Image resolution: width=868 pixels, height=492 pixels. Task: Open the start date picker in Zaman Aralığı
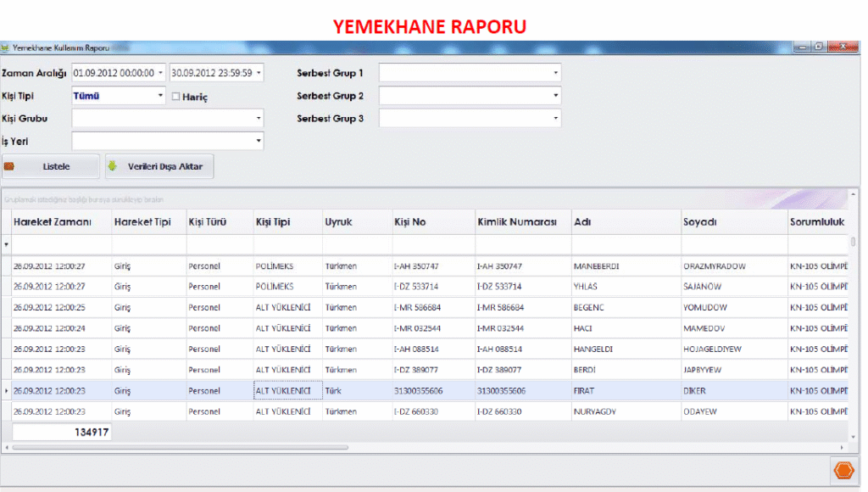pyautogui.click(x=160, y=74)
